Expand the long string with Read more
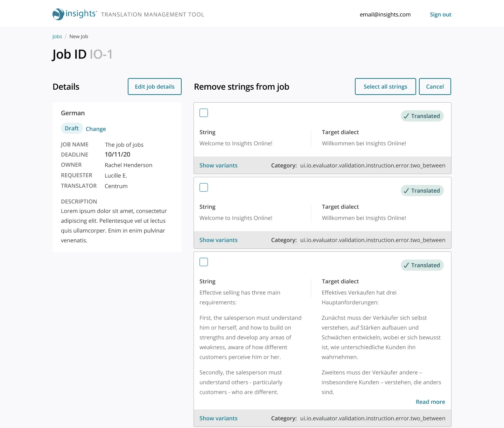 (x=430, y=402)
